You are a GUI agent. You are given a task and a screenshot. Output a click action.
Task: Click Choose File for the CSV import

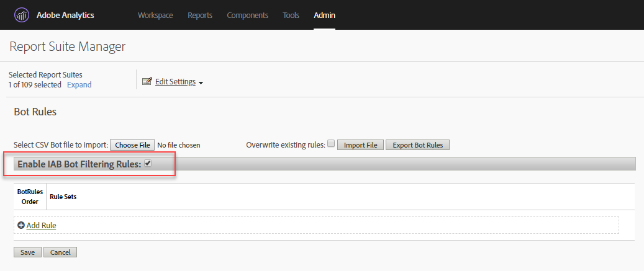pos(132,144)
